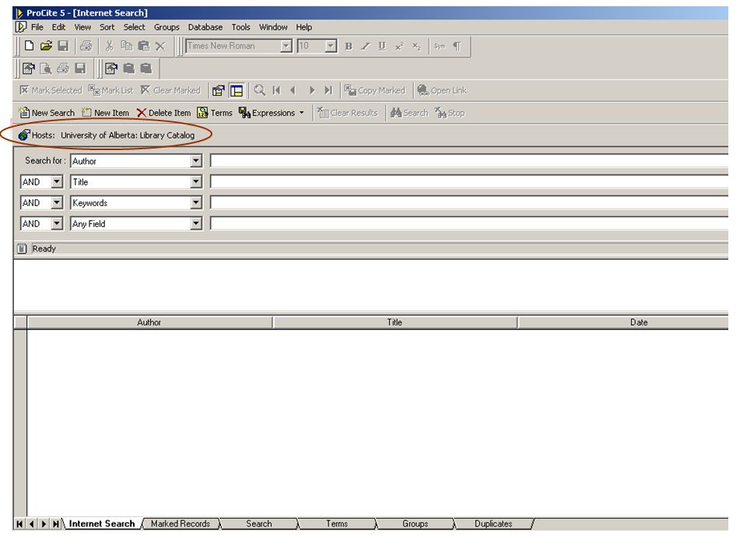Click the Terms toolbar button
The image size is (747, 560).
click(x=215, y=113)
